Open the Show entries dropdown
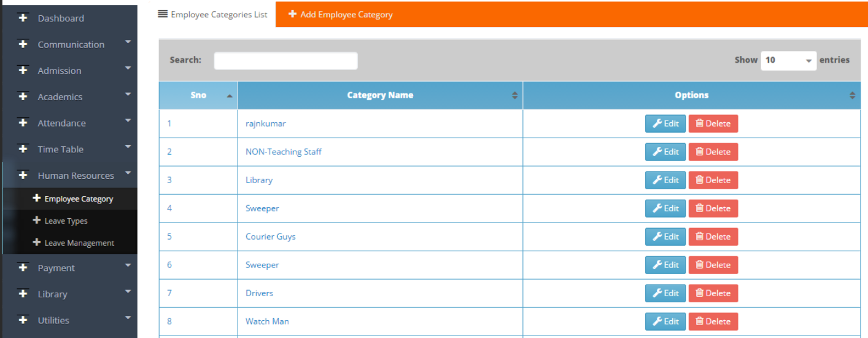This screenshot has height=338, width=868. [x=789, y=60]
